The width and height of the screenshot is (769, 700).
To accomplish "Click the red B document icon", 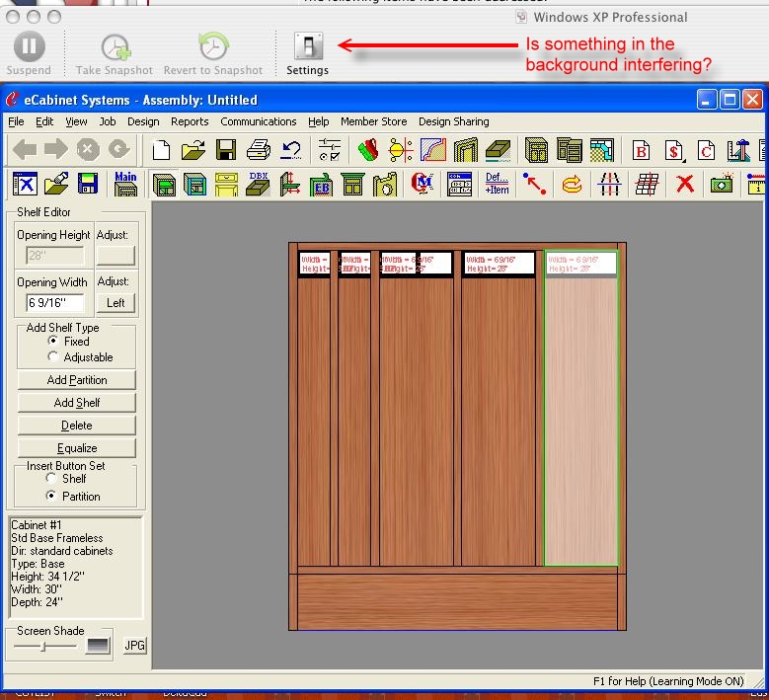I will 641,151.
